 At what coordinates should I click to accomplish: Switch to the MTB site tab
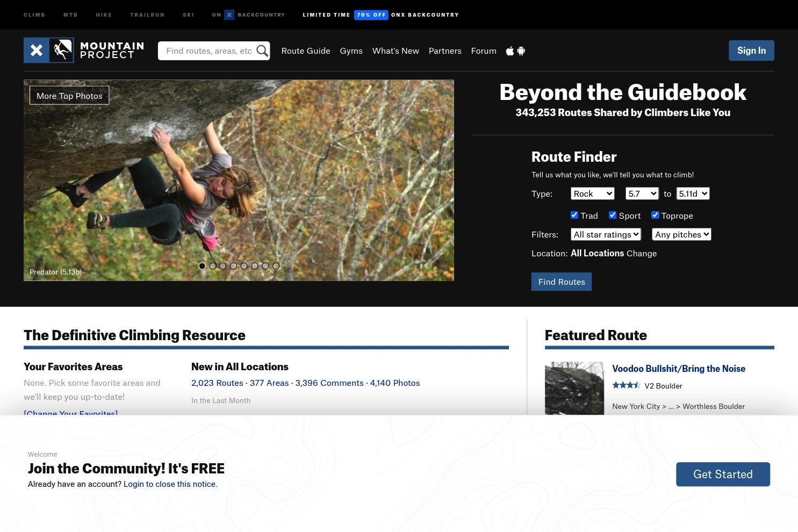point(70,15)
